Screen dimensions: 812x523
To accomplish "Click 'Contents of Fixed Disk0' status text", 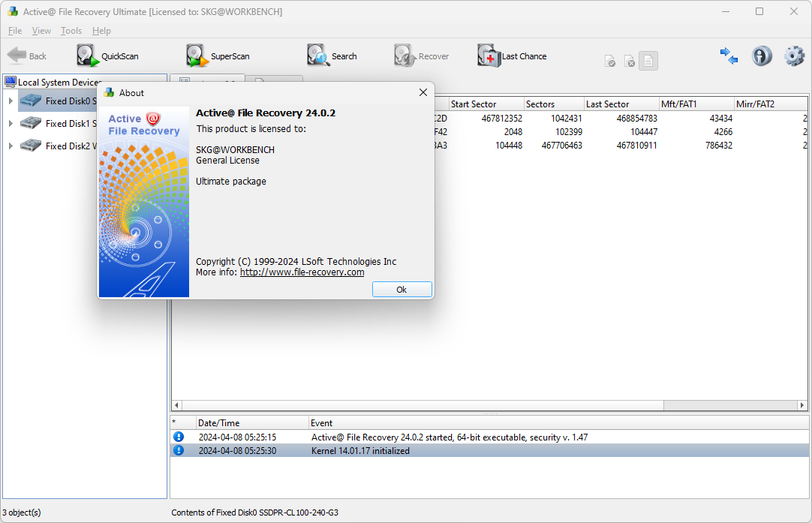I will [x=254, y=512].
